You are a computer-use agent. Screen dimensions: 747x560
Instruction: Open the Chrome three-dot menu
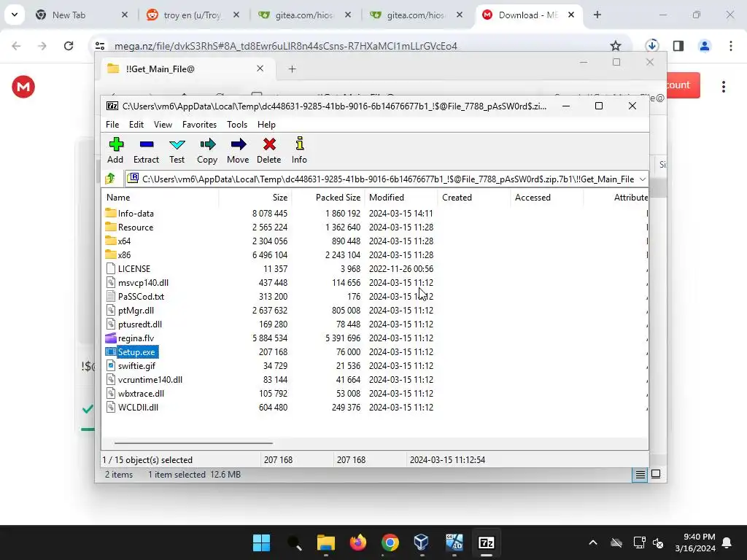731,46
